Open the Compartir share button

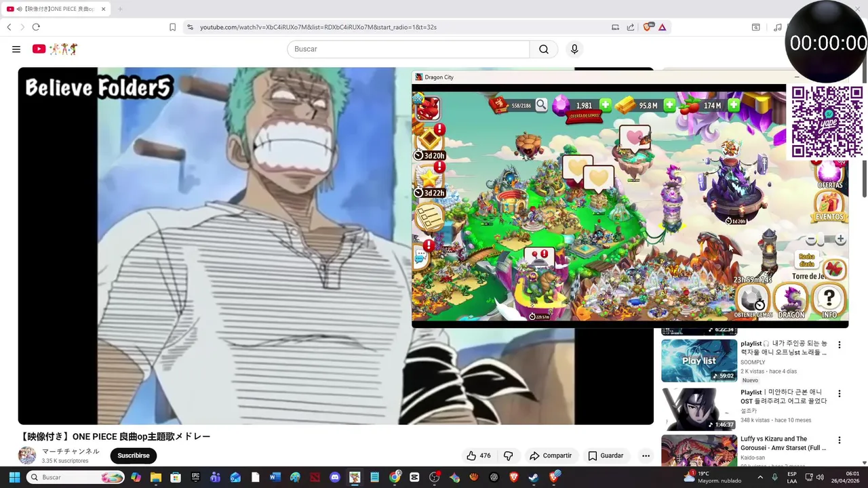click(x=551, y=455)
